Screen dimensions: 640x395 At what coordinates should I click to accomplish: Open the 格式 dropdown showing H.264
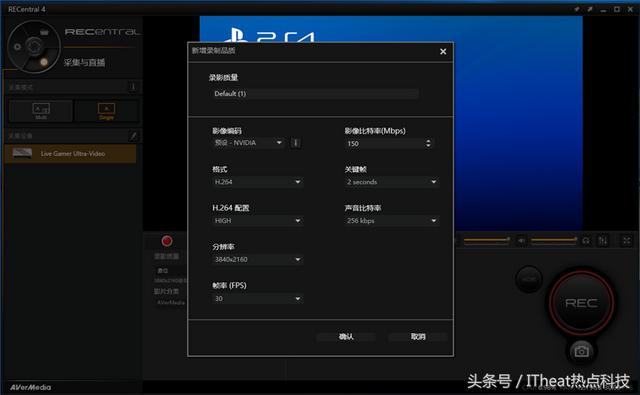pyautogui.click(x=257, y=182)
